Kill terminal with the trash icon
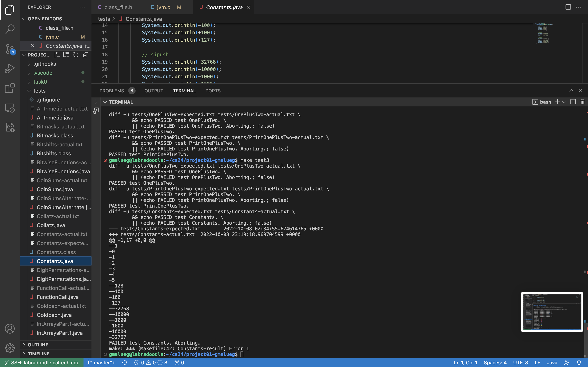Viewport: 588px width, 367px height. coord(582,102)
